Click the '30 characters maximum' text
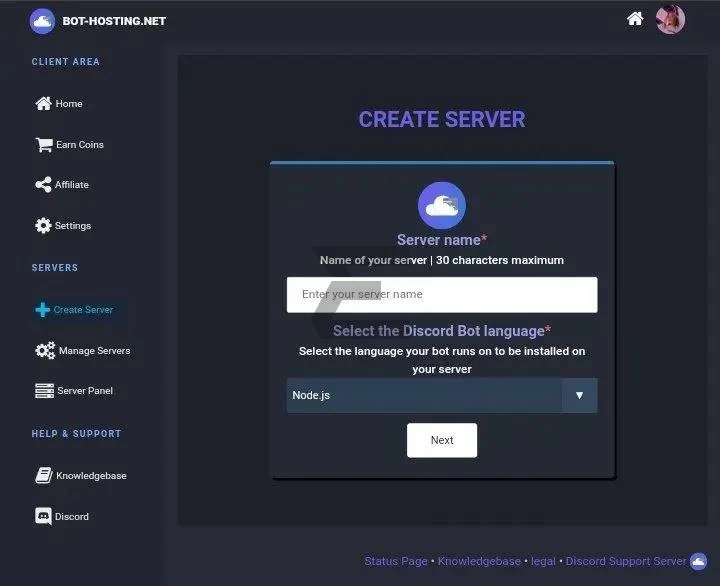Screen dimensions: 720x586 pos(500,260)
